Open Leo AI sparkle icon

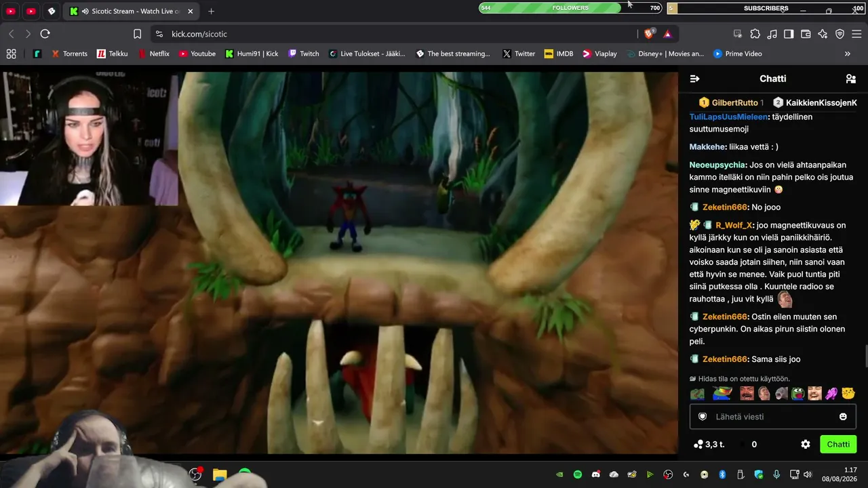(823, 34)
